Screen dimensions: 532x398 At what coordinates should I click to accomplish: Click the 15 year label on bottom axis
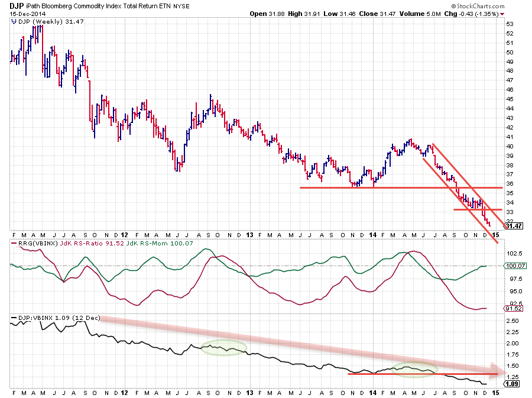point(496,393)
